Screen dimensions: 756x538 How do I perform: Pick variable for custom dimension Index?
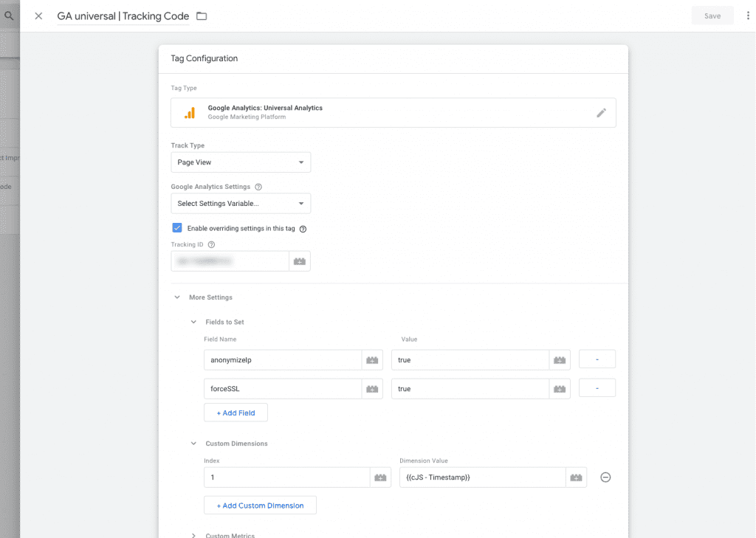pos(380,477)
